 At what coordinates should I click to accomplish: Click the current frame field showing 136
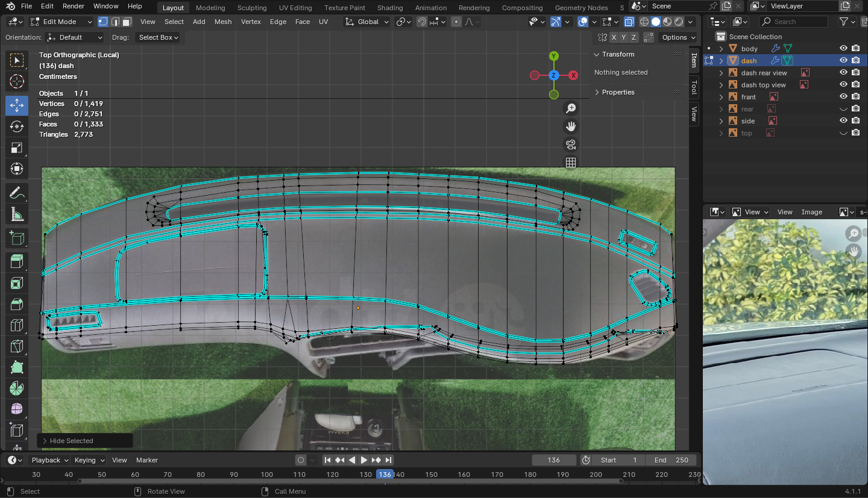[x=553, y=460]
